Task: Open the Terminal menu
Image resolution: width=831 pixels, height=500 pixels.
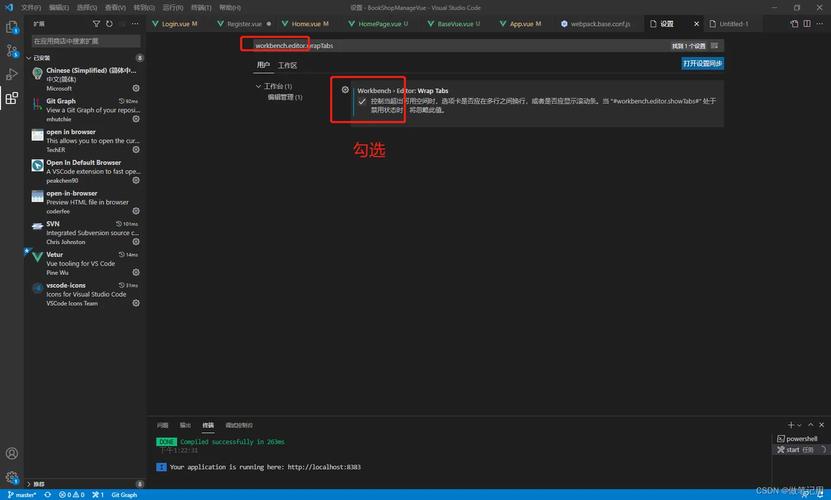Action: coord(201,7)
